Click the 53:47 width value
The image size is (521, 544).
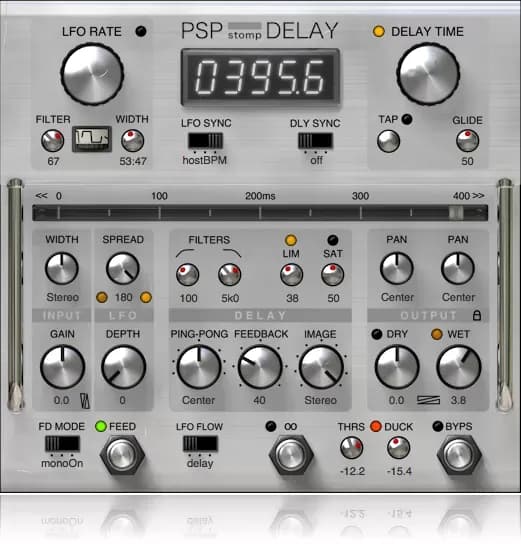[x=133, y=161]
